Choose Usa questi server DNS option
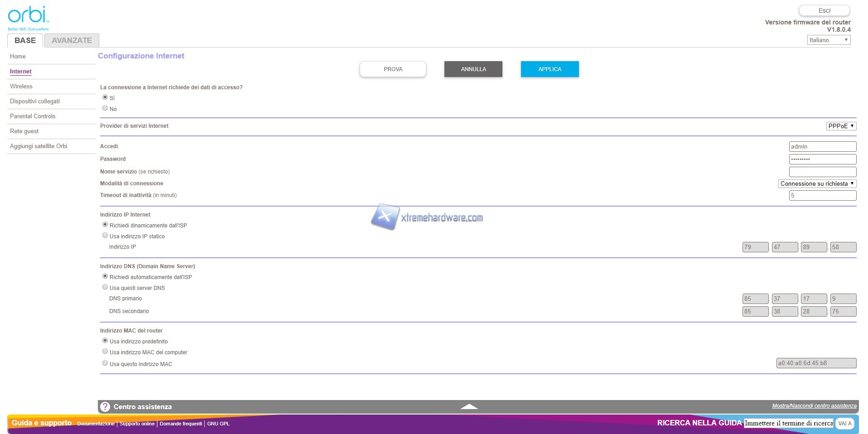This screenshot has height=434, width=868. (x=105, y=287)
